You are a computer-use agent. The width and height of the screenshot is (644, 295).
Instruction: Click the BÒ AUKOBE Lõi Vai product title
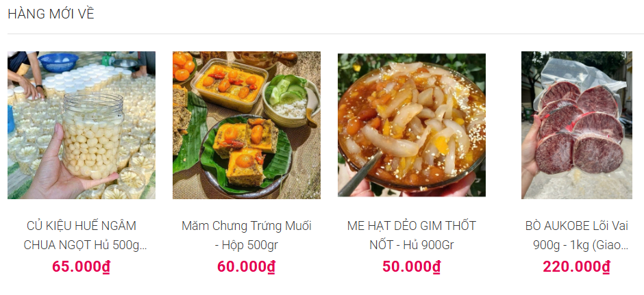click(x=577, y=235)
